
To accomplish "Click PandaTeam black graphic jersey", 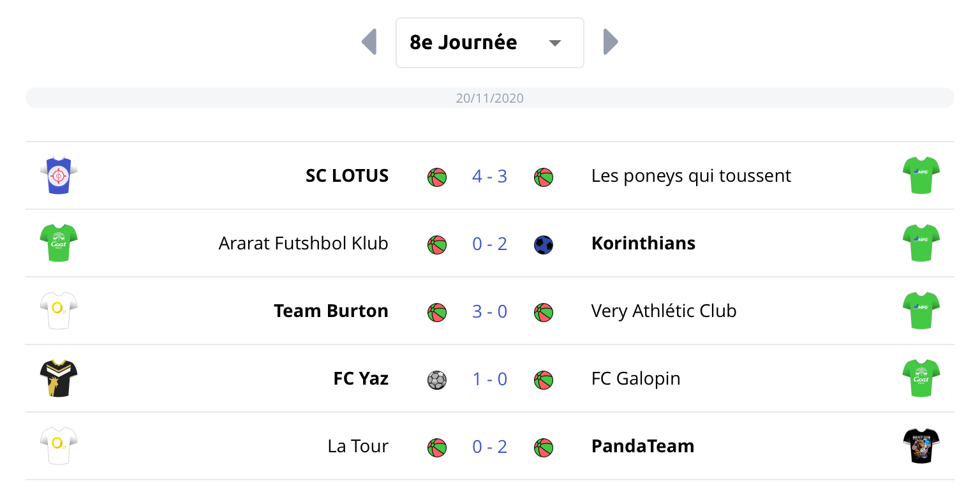I will point(921,446).
